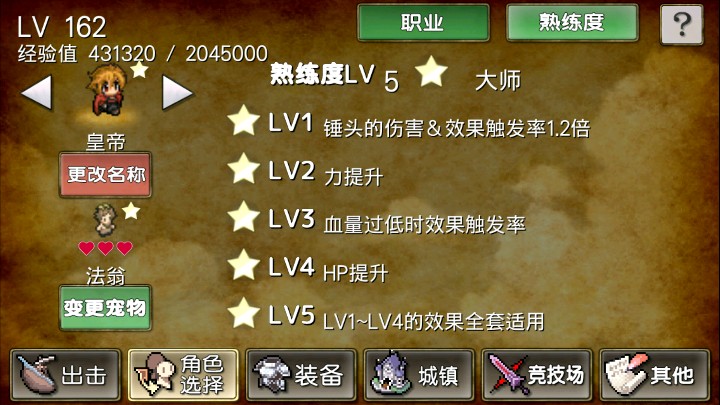Screen dimensions: 720x405
Task: Tap the 变更宠物 change pet button
Action: [x=105, y=308]
